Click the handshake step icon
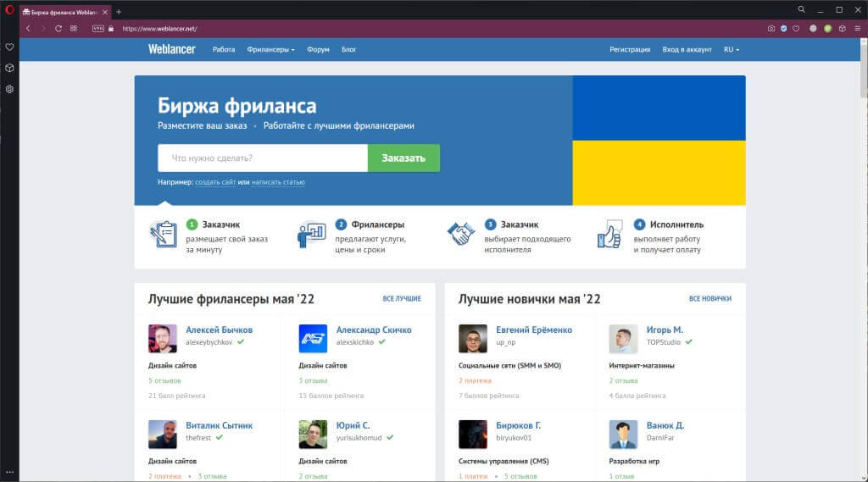Screen dimensions: 868x482 [461, 234]
